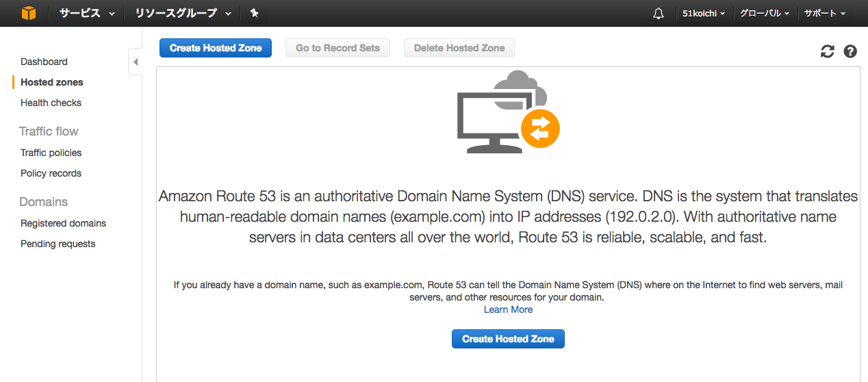The width and height of the screenshot is (868, 382).
Task: Open Pending requests in sidebar
Action: [x=58, y=244]
